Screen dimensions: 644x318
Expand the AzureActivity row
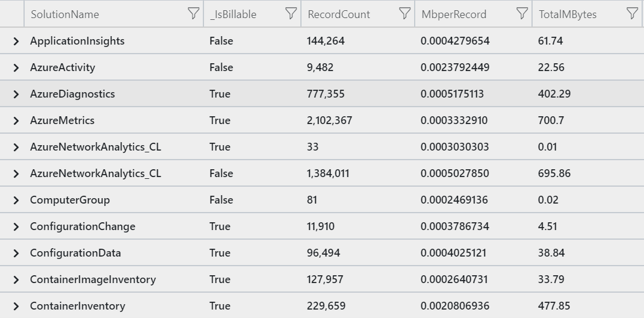tap(16, 68)
